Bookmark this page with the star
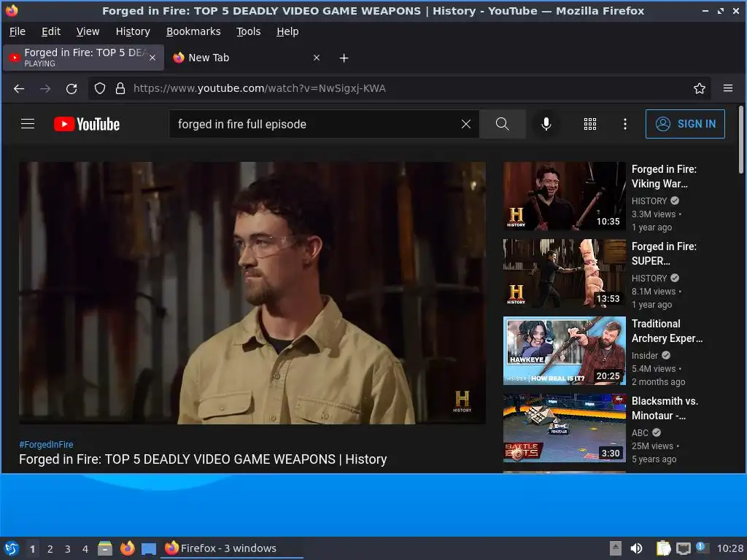Screen dimensions: 747x560 [699, 88]
